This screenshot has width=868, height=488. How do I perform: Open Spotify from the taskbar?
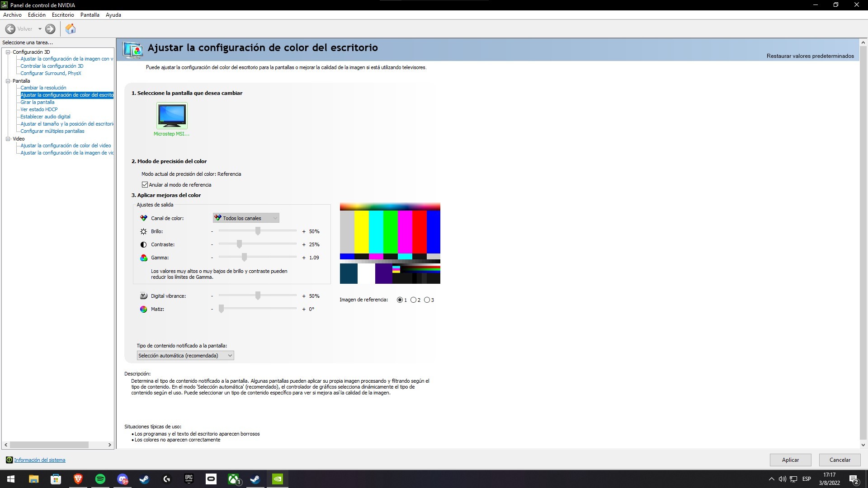tap(100, 479)
